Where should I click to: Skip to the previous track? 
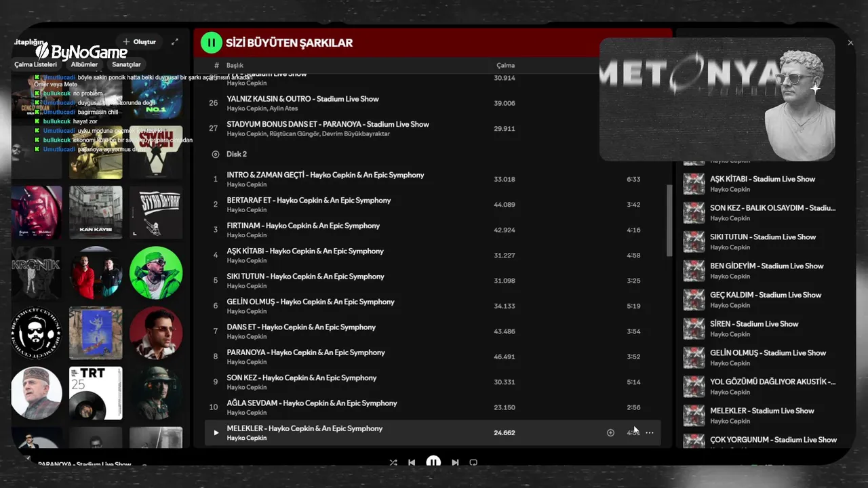(x=412, y=462)
